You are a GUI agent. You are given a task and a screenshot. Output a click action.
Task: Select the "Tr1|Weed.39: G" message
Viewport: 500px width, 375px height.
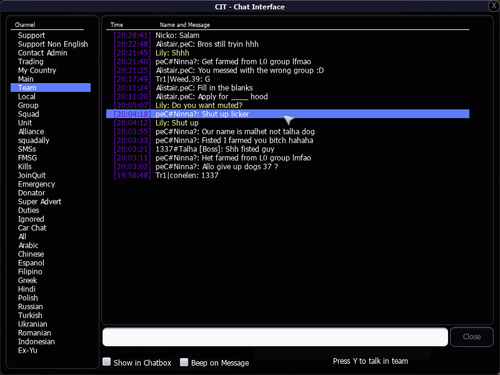coord(288,79)
